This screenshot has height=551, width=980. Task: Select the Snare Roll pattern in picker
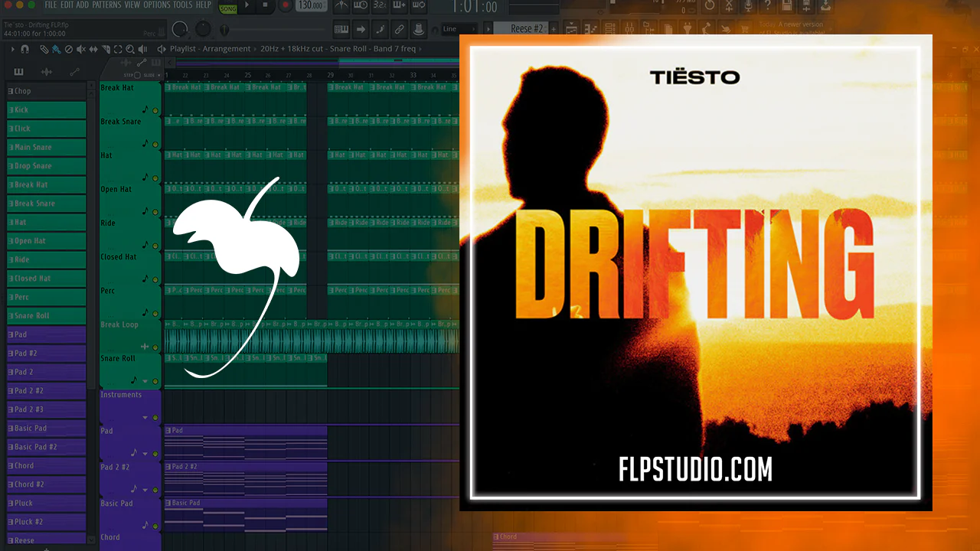[46, 316]
